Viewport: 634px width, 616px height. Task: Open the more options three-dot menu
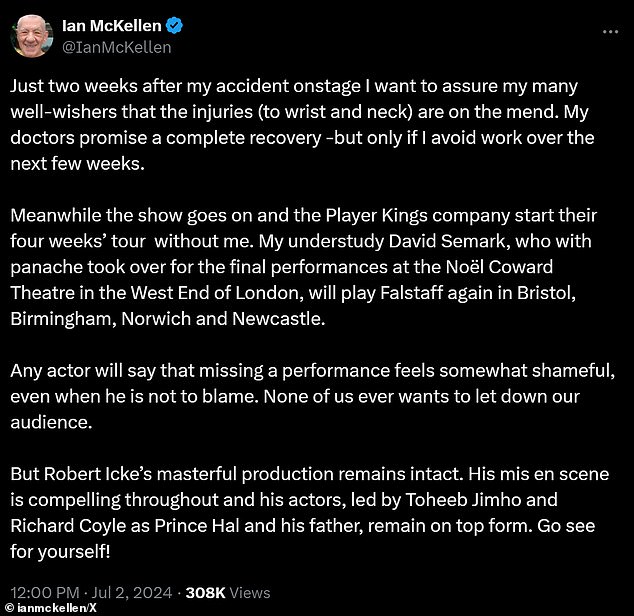pyautogui.click(x=609, y=30)
